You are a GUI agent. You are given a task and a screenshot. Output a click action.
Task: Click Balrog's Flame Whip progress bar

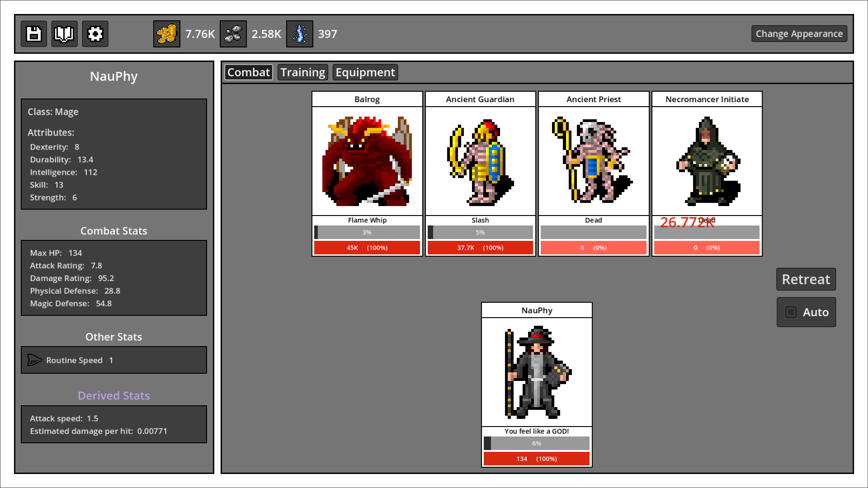point(367,232)
